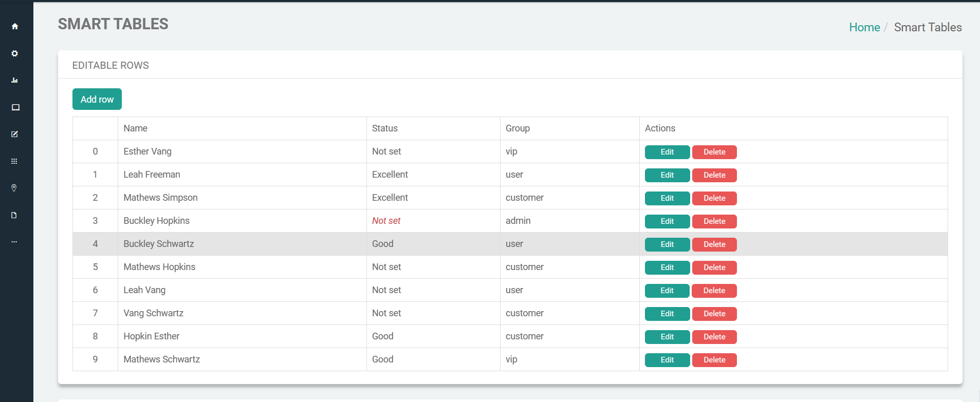Image resolution: width=980 pixels, height=402 pixels.
Task: Click Good status for Hopkin Esther
Action: [383, 336]
